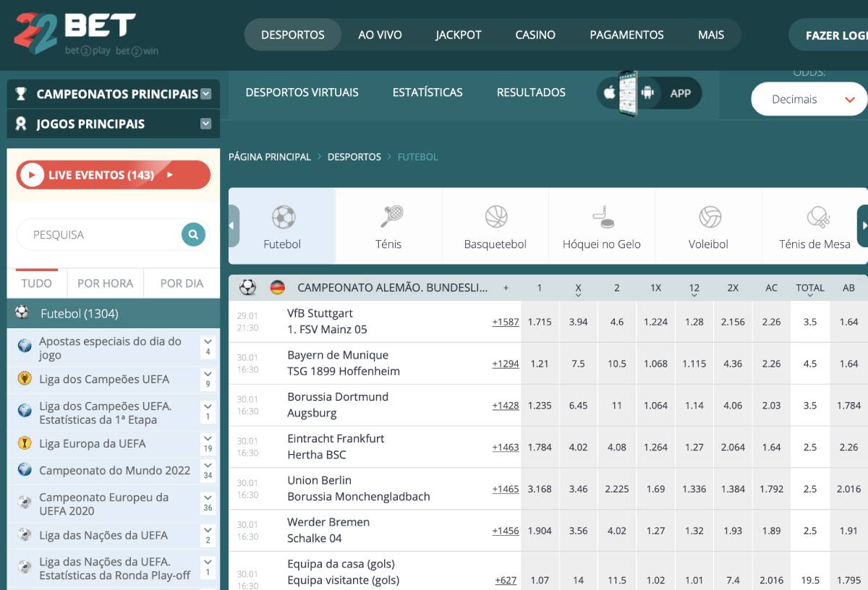Click the search magnifier button
The height and width of the screenshot is (590, 868).
[193, 234]
